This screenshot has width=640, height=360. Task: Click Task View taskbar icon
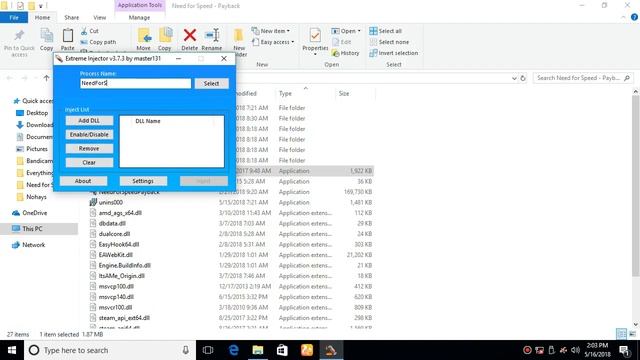click(208, 350)
